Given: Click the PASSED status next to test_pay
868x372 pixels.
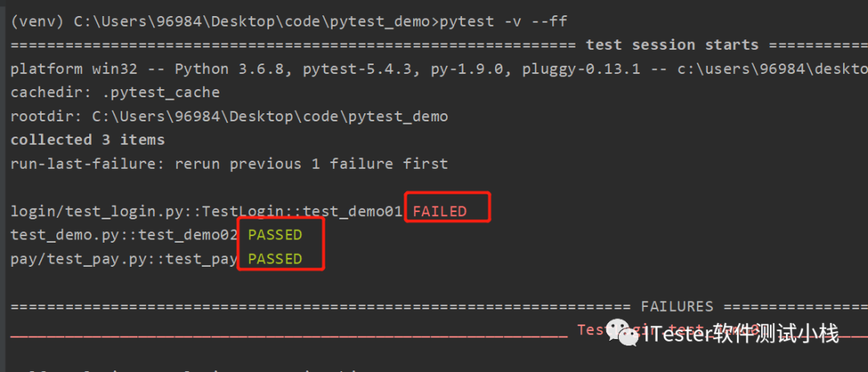Looking at the screenshot, I should pos(275,259).
